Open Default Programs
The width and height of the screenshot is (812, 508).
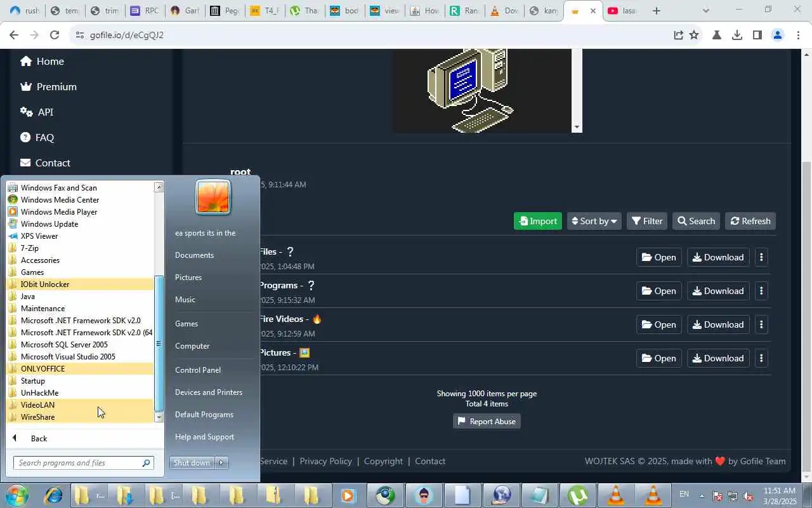tap(204, 415)
